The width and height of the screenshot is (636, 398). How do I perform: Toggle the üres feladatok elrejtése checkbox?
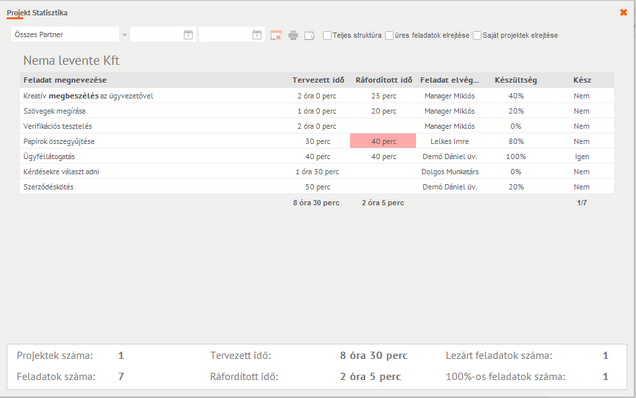(389, 35)
